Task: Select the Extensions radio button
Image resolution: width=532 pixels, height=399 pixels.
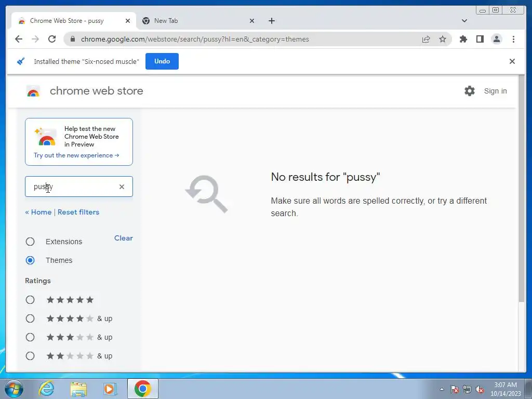Action: click(30, 242)
